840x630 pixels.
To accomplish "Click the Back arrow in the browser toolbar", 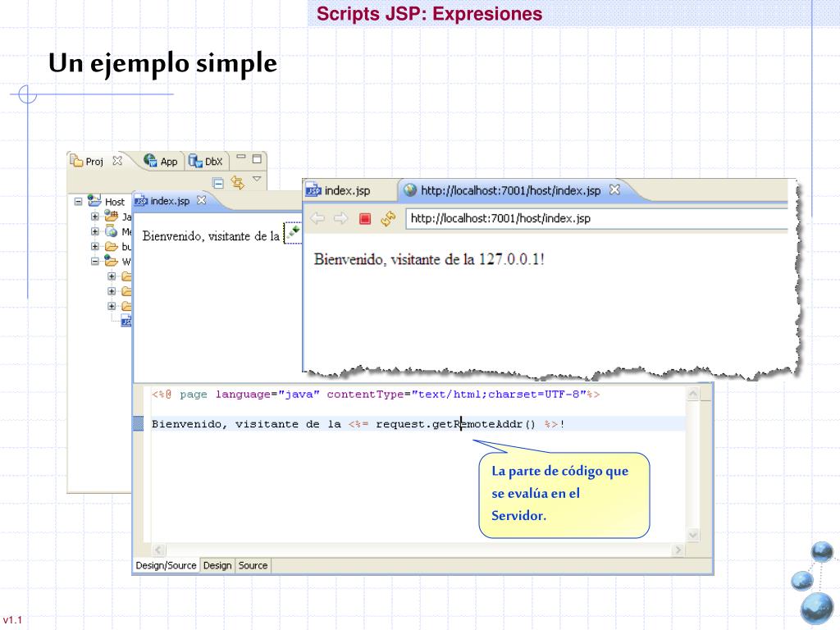I will pos(317,218).
